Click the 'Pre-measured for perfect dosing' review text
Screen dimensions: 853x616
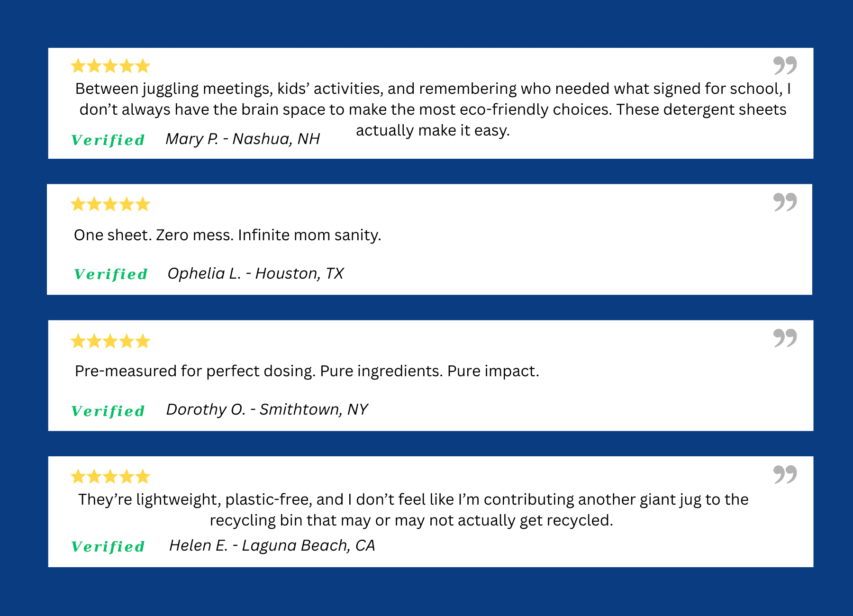tap(307, 371)
